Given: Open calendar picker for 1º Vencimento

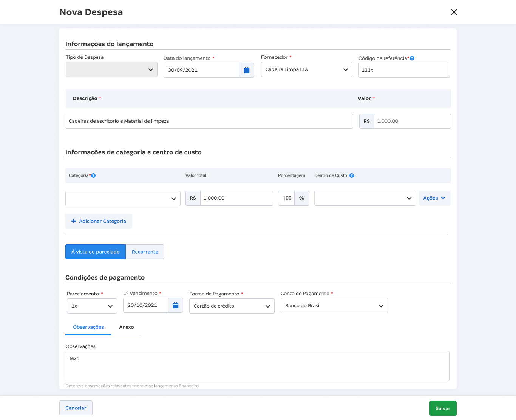Looking at the screenshot, I should click(x=176, y=305).
